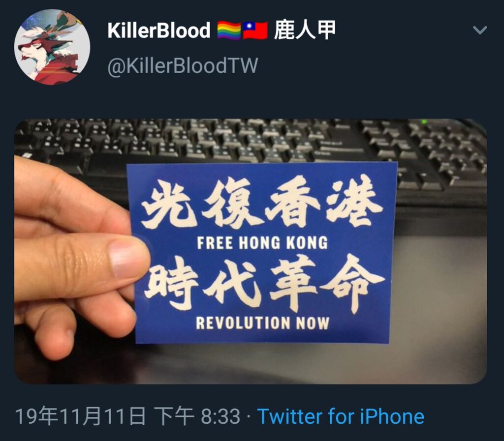Open the KillerBlood profile avatar
This screenshot has width=504, height=441.
point(52,47)
